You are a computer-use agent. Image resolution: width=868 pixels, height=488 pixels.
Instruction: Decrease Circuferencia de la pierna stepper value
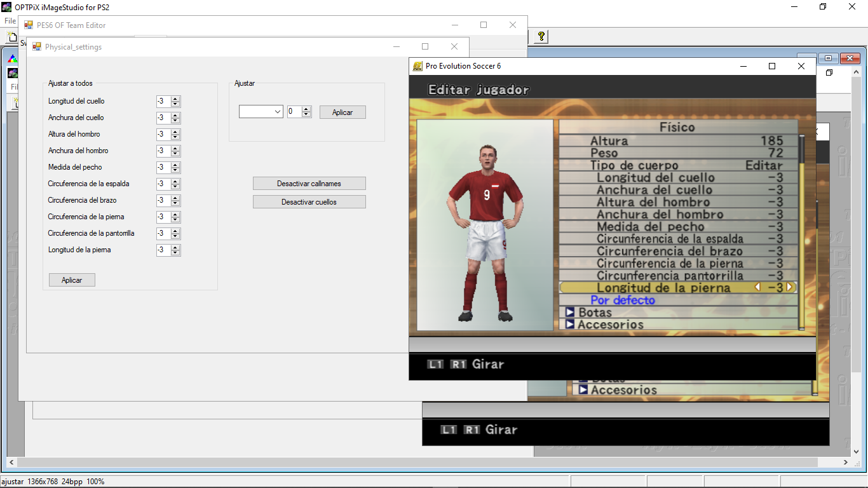coord(176,220)
